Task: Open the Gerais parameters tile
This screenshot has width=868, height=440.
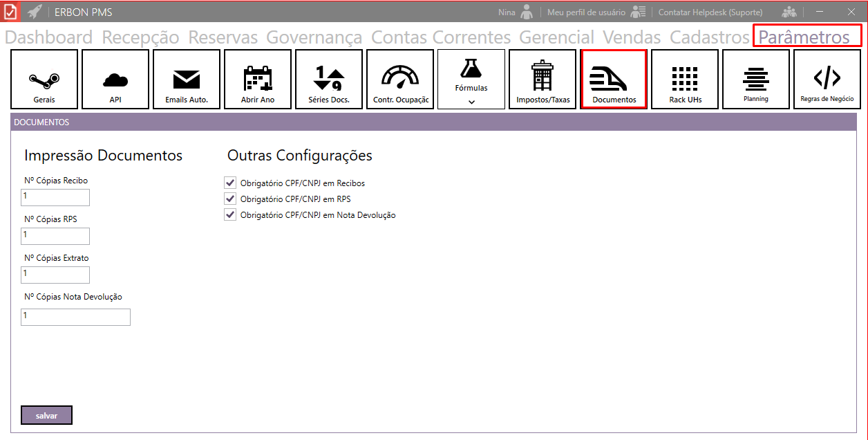Action: (x=44, y=80)
